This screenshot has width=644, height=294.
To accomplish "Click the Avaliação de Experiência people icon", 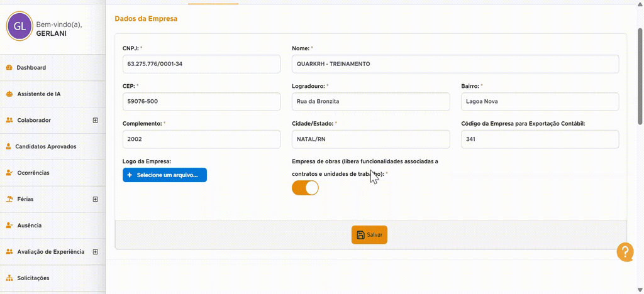I will (x=9, y=252).
